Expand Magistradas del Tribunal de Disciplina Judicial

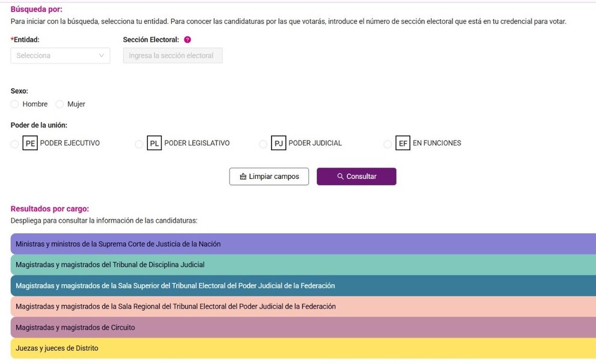tap(303, 265)
